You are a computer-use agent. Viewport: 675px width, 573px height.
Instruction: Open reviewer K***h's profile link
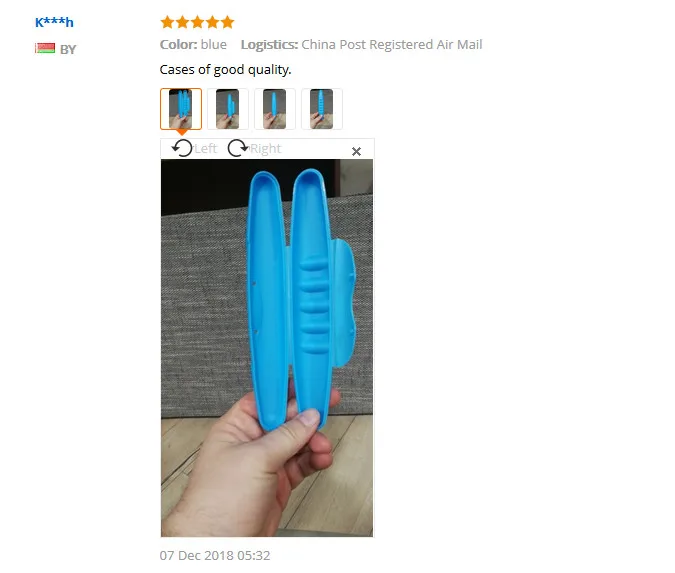coord(54,22)
